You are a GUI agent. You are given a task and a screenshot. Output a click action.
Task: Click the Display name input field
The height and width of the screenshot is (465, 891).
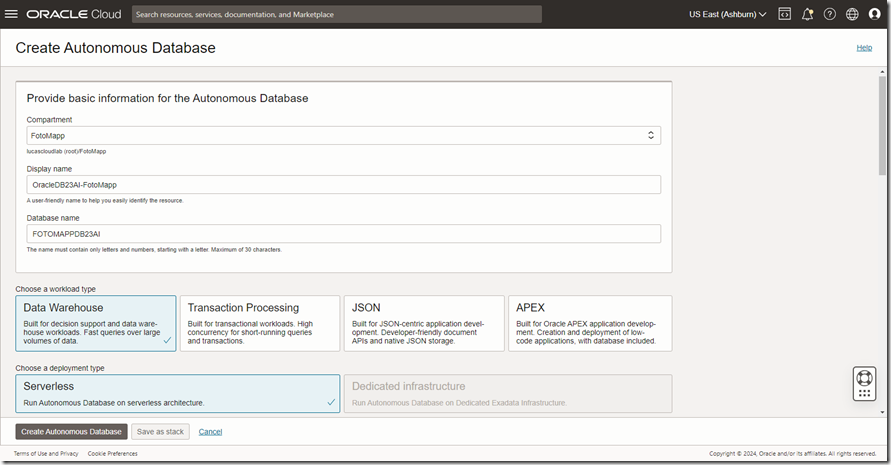tap(343, 184)
